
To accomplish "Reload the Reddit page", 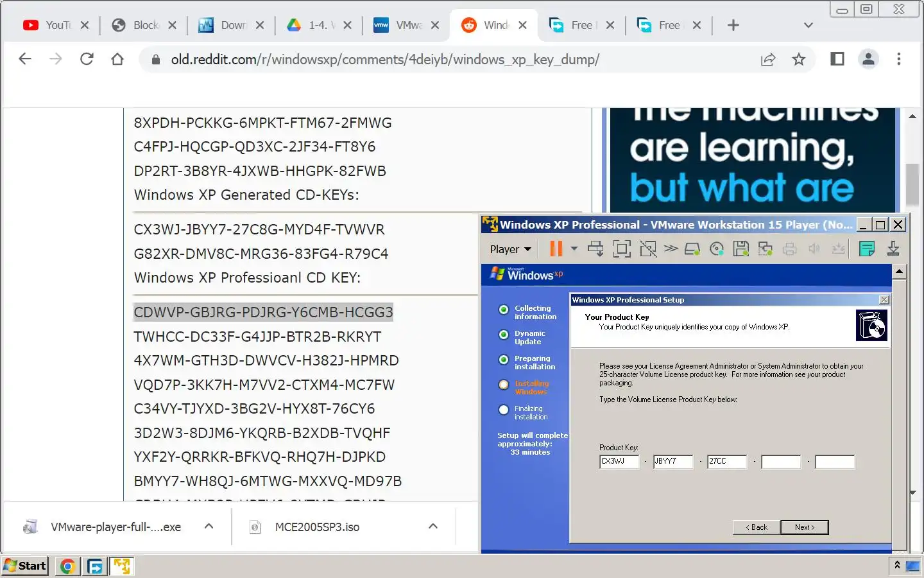I will pyautogui.click(x=87, y=59).
